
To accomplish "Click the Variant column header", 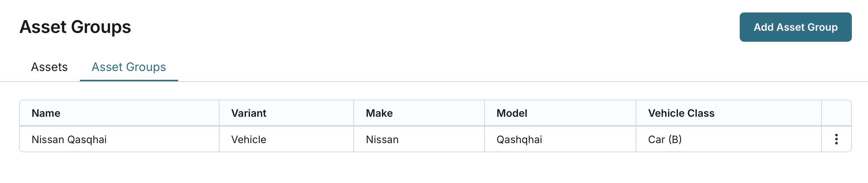I will tap(249, 113).
